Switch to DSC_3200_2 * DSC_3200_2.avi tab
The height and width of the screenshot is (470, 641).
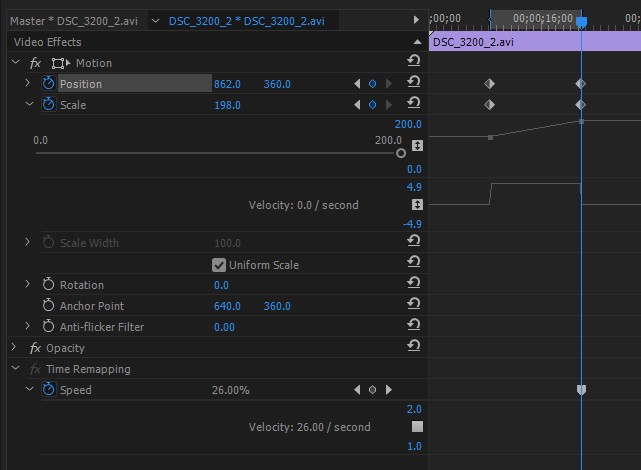[x=247, y=21]
